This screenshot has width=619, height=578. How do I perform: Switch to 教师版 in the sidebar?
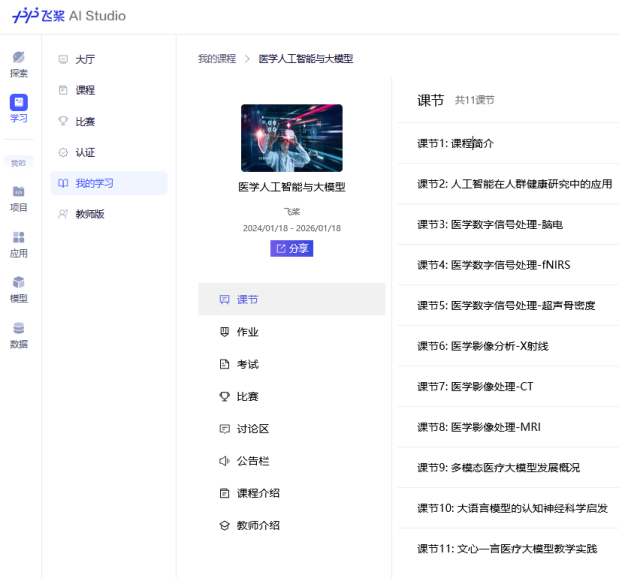(x=90, y=214)
